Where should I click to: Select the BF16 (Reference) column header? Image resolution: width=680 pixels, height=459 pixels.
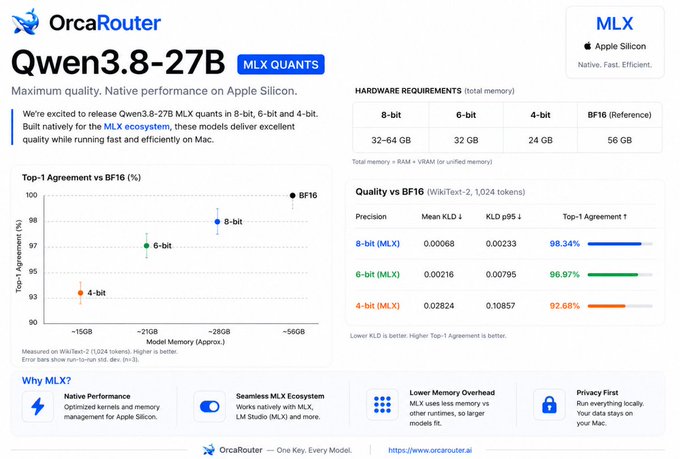click(619, 115)
